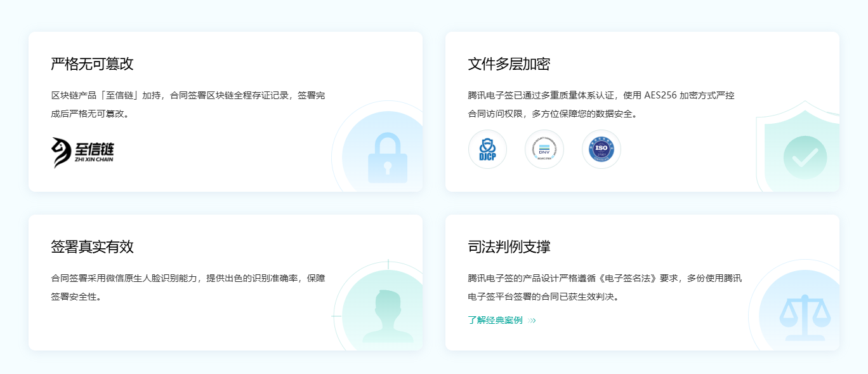
Task: Click the 至信链 (ZHI XIN CHAIN) logo
Action: tap(83, 150)
